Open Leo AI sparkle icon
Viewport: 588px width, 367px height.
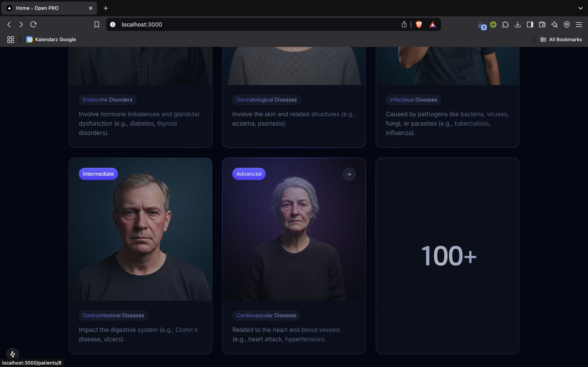tap(555, 24)
